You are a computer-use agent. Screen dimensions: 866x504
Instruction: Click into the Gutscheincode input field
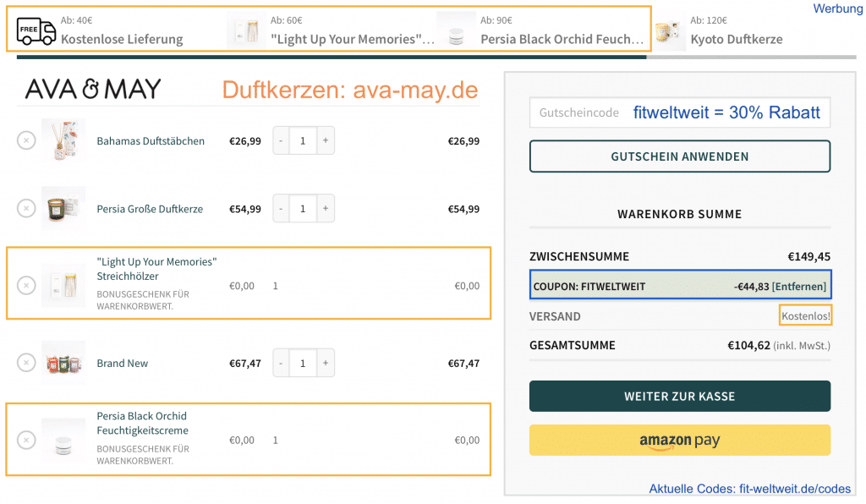[x=679, y=112]
